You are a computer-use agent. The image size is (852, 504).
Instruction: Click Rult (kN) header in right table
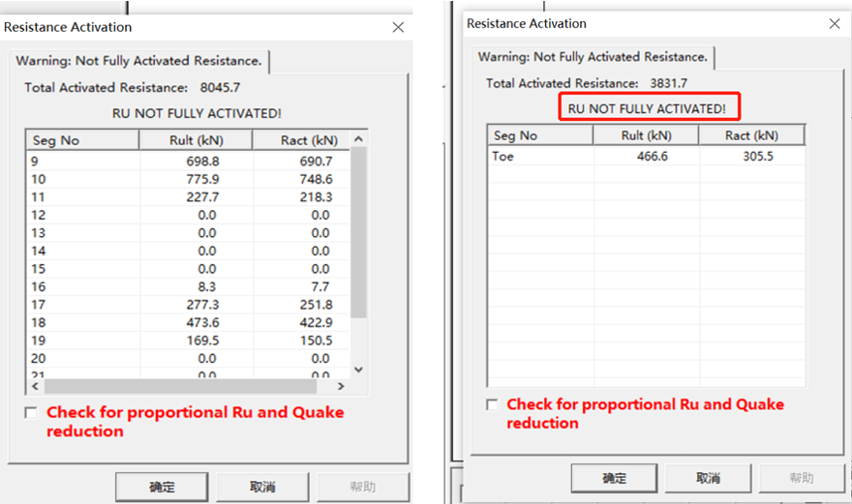tap(646, 135)
